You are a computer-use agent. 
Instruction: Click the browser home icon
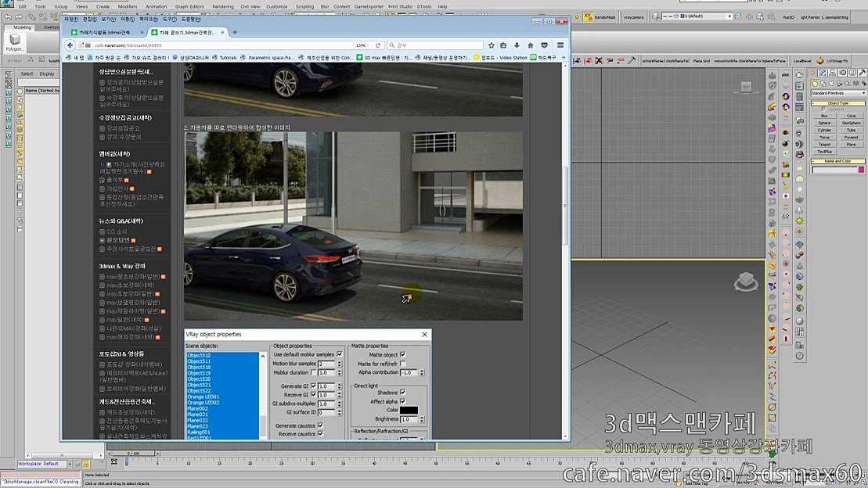[x=531, y=45]
